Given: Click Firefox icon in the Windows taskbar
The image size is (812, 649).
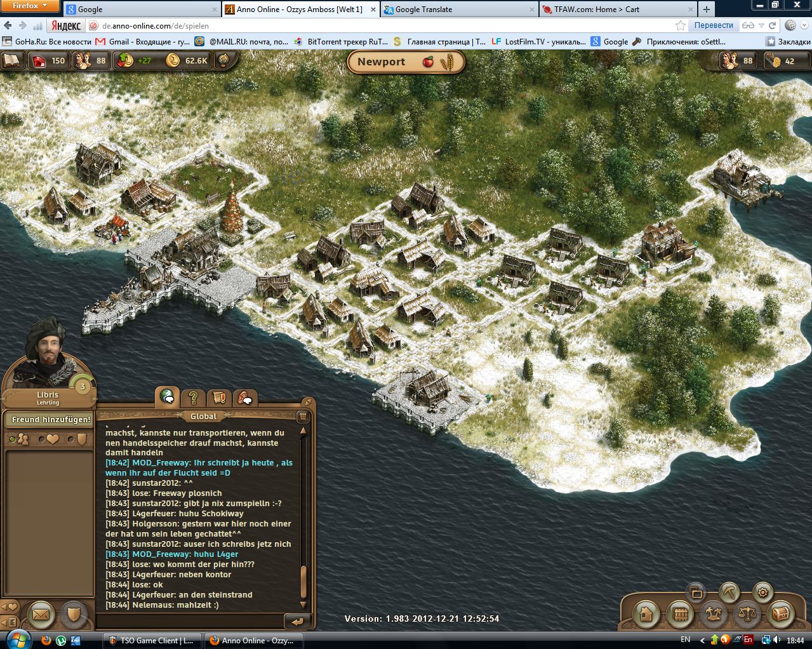Looking at the screenshot, I should 46,640.
